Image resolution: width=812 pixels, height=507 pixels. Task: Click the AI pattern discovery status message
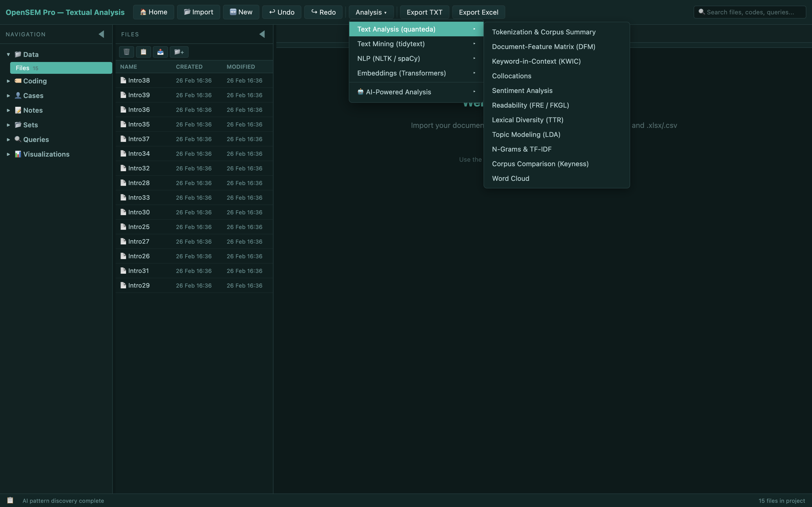(x=63, y=501)
